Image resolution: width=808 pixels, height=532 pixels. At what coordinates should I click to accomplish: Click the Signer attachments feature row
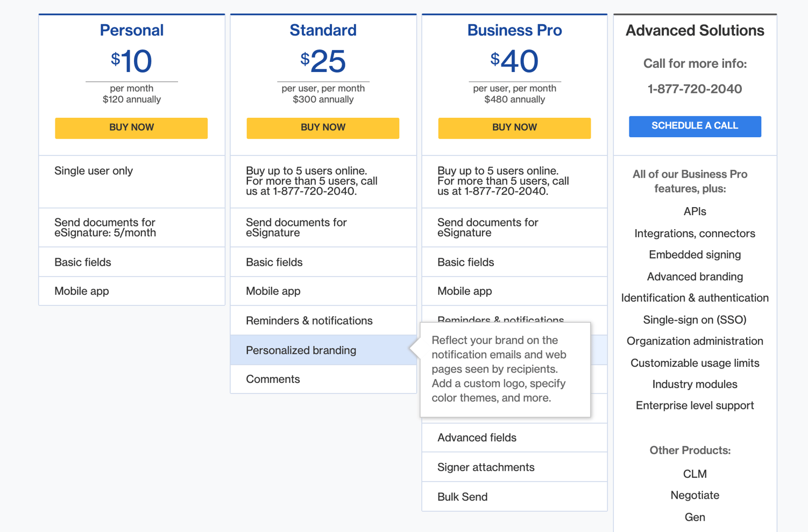(x=486, y=467)
